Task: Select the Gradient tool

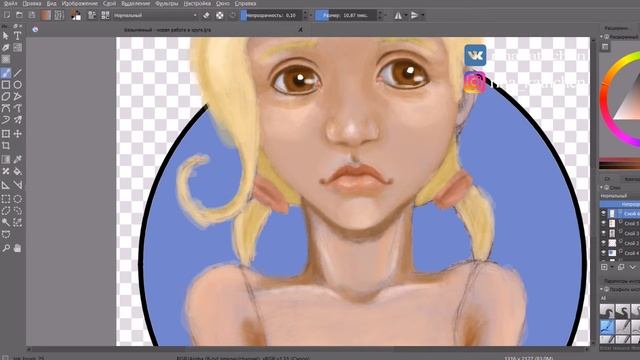Action: pyautogui.click(x=6, y=160)
